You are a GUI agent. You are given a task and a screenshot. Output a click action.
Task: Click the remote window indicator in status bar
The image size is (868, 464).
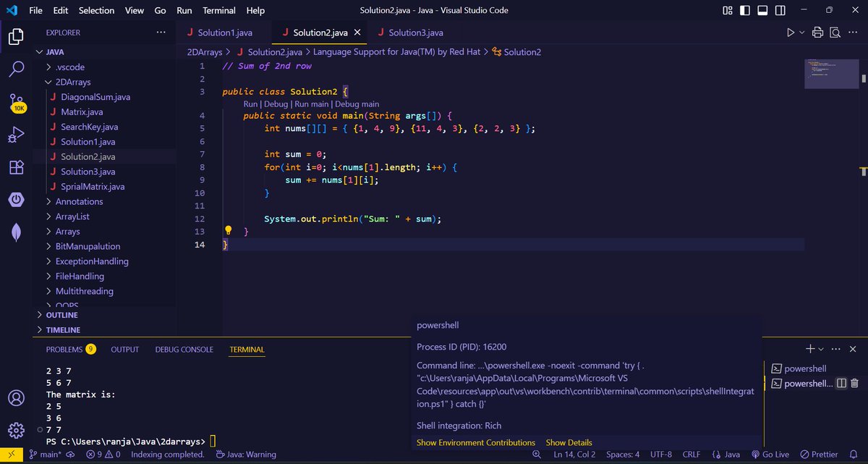click(x=10, y=455)
